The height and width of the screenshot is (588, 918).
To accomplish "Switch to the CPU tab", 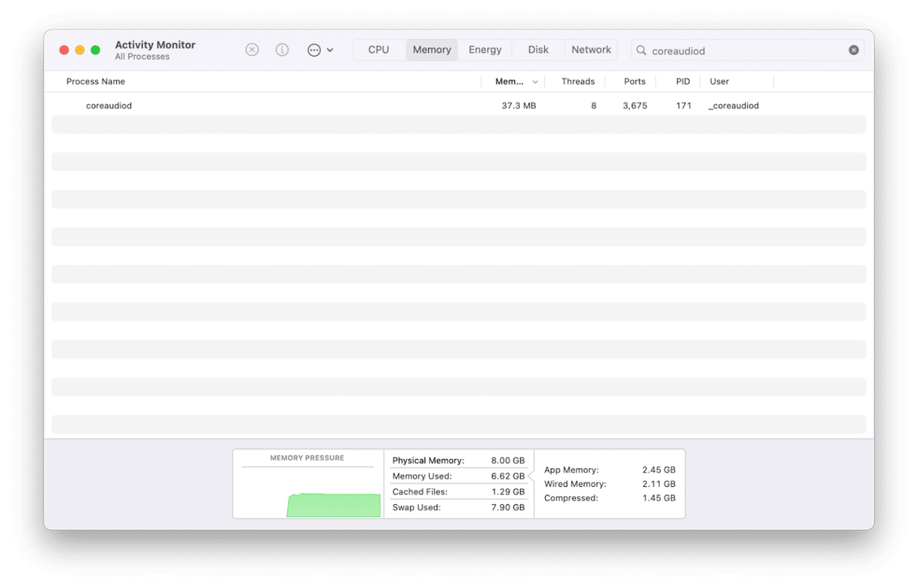I will [x=379, y=50].
